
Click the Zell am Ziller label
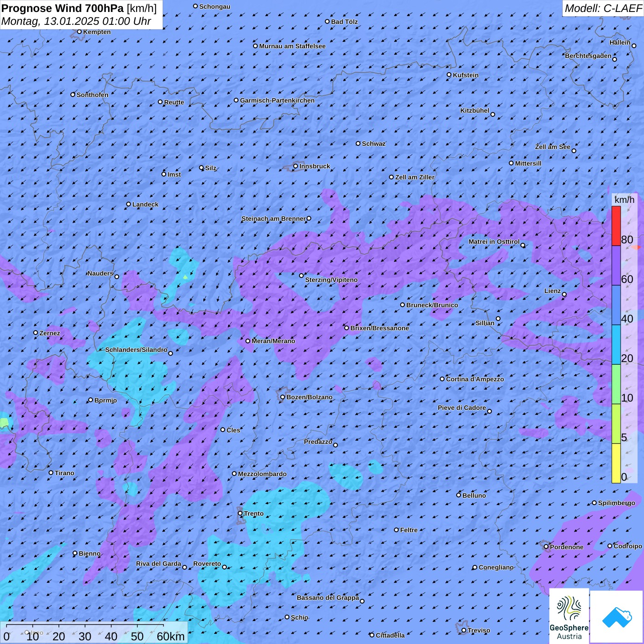click(415, 177)
